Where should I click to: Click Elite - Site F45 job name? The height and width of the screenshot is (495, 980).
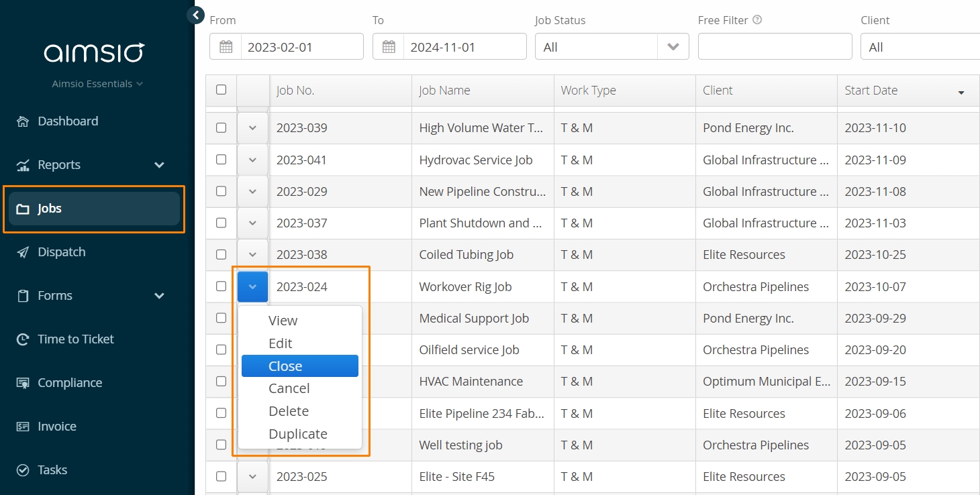click(x=457, y=477)
